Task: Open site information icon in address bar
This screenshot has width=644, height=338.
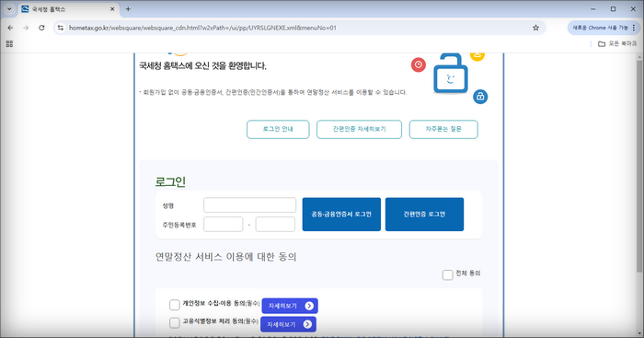Action: [61, 28]
